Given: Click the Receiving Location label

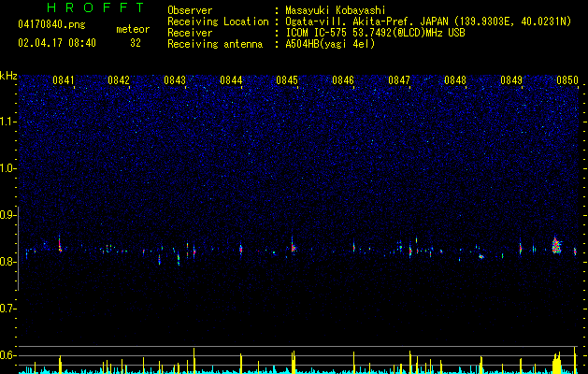Looking at the screenshot, I should click(218, 22).
